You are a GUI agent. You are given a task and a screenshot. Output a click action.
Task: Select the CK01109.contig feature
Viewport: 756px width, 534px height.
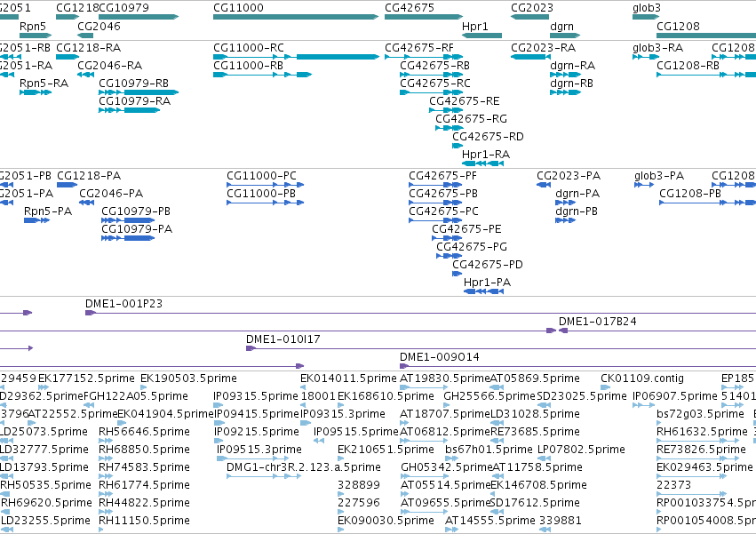pos(606,387)
